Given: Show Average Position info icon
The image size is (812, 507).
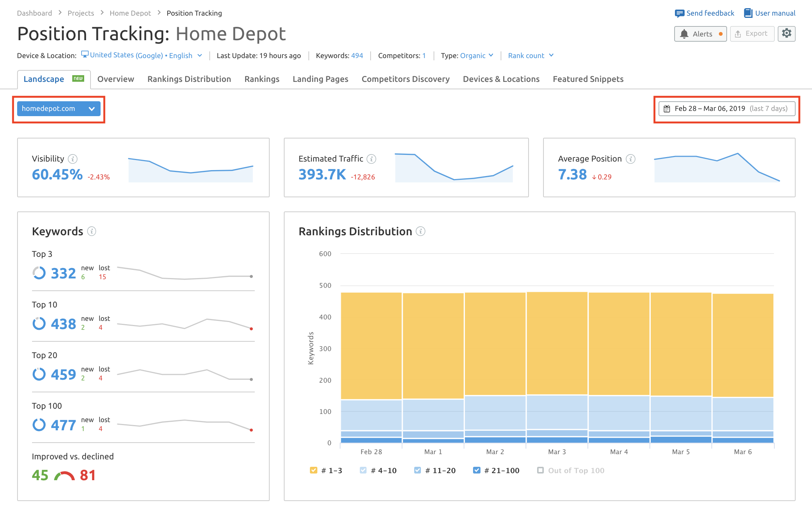Looking at the screenshot, I should point(630,159).
